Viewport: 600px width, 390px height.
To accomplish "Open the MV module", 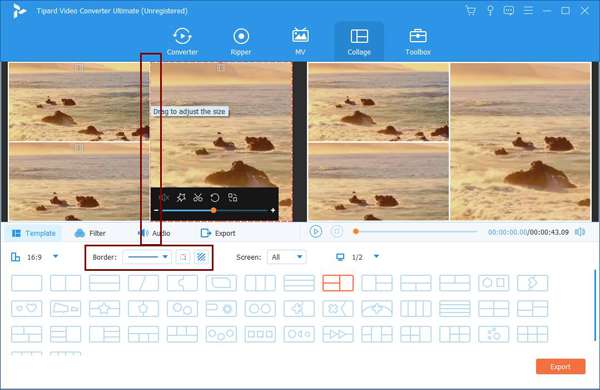I will 300,41.
